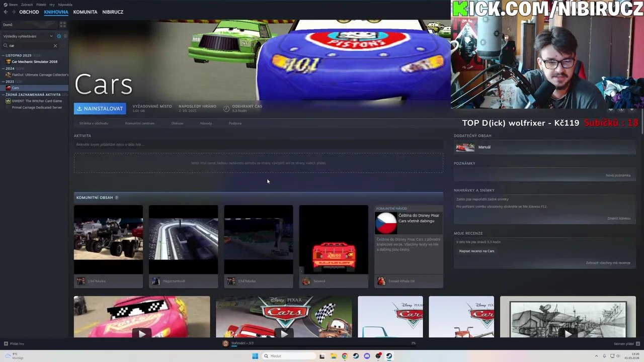Open the Task View taskbar icon

(322, 356)
